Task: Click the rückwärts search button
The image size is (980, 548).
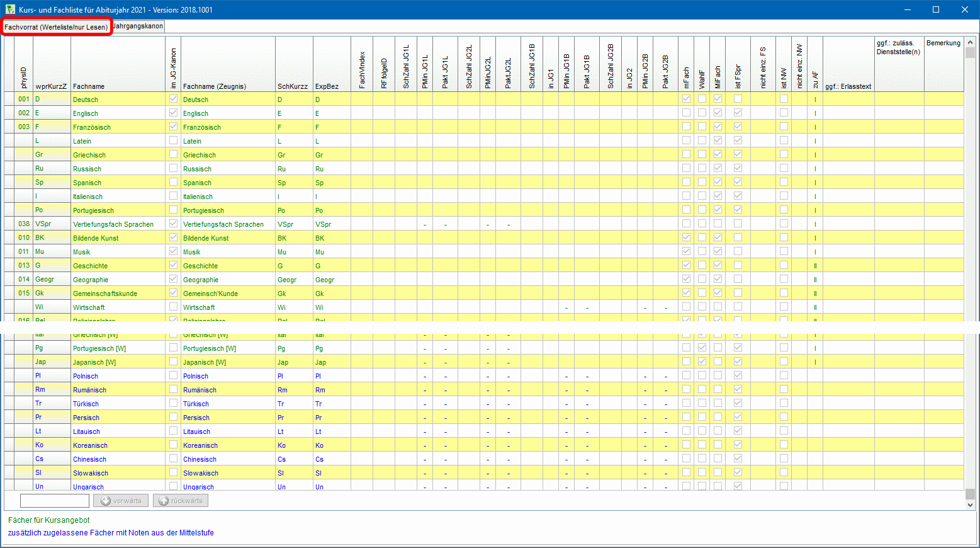Action: tap(181, 501)
